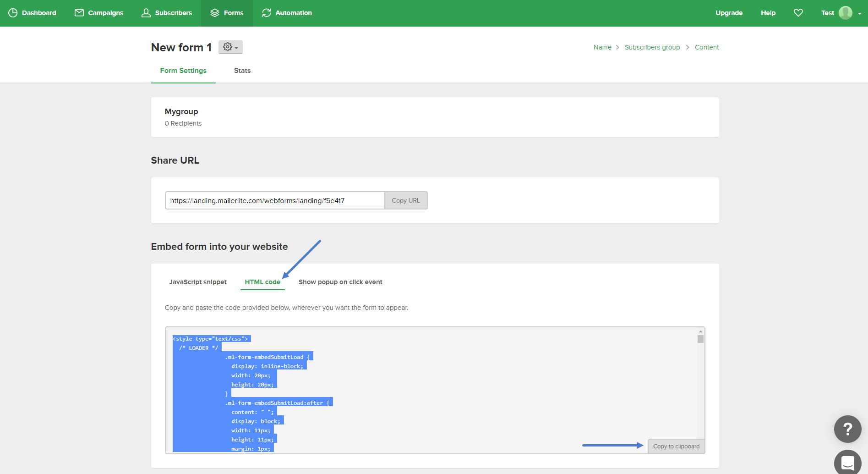Go to Subscribers group breadcrumb step
Screen dimensions: 868x474
652,47
